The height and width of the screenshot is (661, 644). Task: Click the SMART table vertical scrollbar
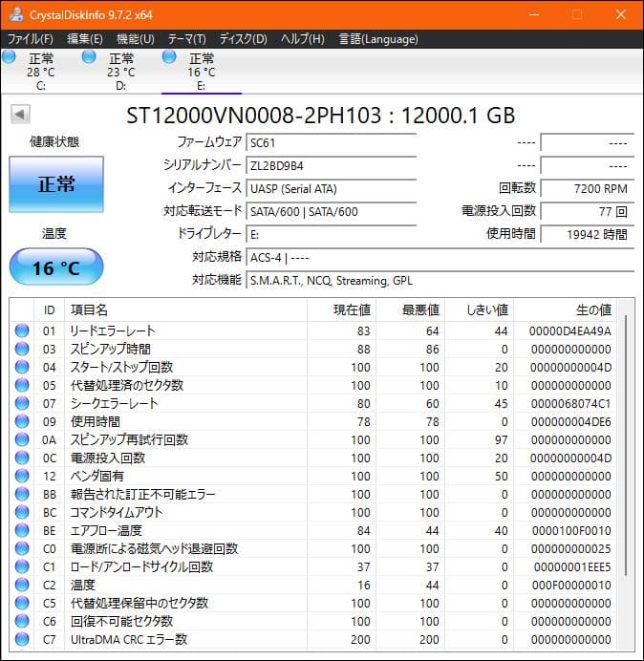626,445
